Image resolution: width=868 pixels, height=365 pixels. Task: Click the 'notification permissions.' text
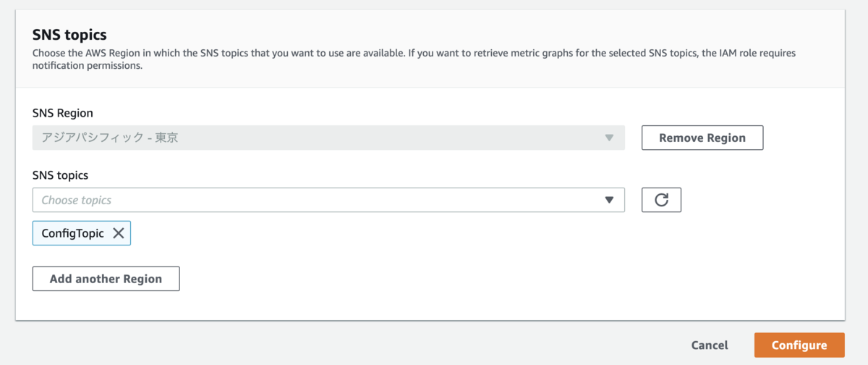coord(88,65)
